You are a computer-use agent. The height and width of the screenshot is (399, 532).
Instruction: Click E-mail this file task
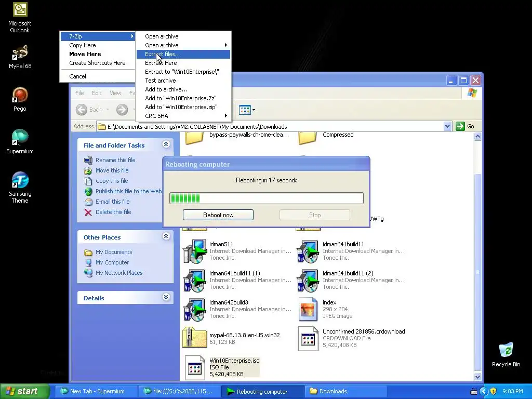click(x=112, y=202)
